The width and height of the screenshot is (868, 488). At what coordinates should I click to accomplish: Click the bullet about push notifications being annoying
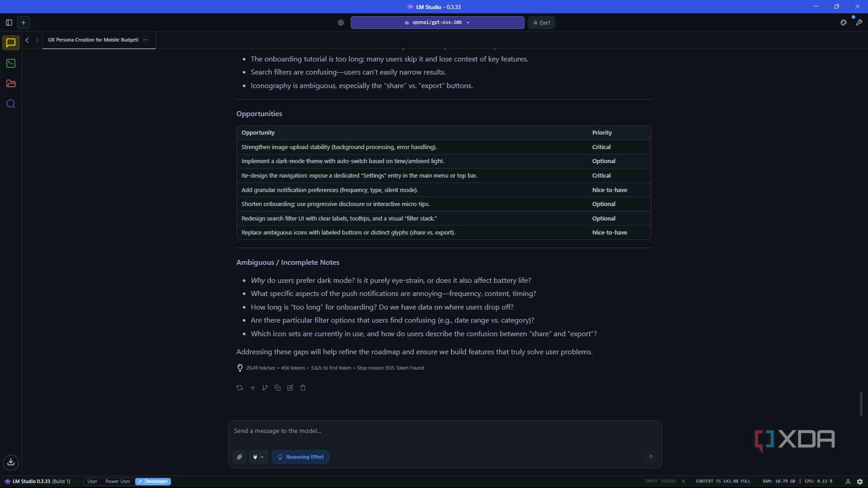[x=393, y=293]
